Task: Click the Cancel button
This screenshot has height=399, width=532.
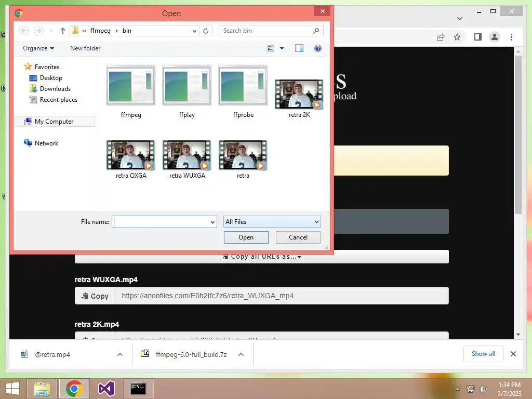Action: pos(298,237)
